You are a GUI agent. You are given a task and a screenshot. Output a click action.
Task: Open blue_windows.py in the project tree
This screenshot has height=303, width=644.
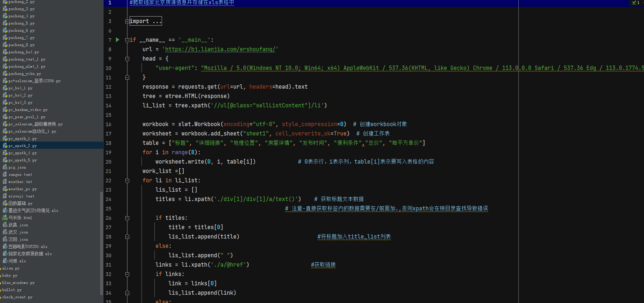(18, 282)
